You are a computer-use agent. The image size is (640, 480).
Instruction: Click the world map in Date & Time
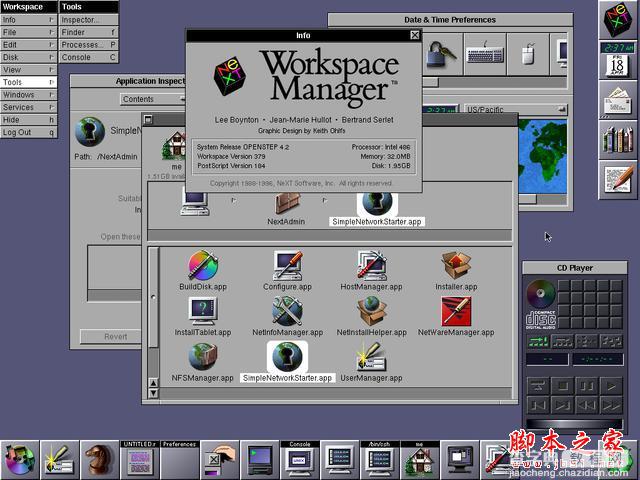pos(543,156)
